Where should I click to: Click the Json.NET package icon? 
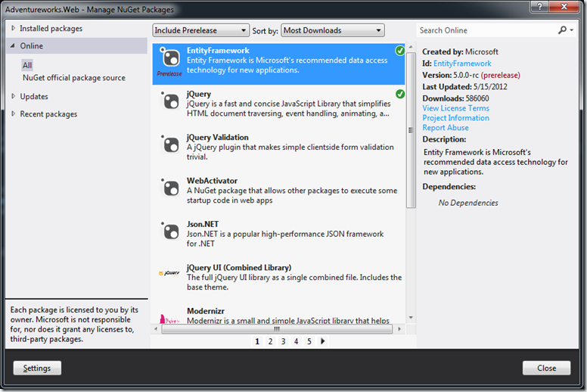click(x=169, y=231)
